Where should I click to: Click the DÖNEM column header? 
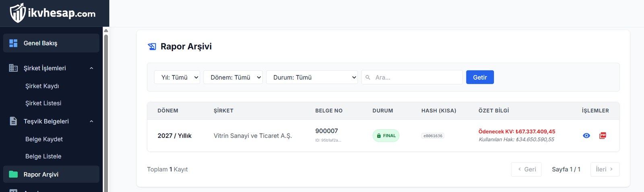(168, 111)
